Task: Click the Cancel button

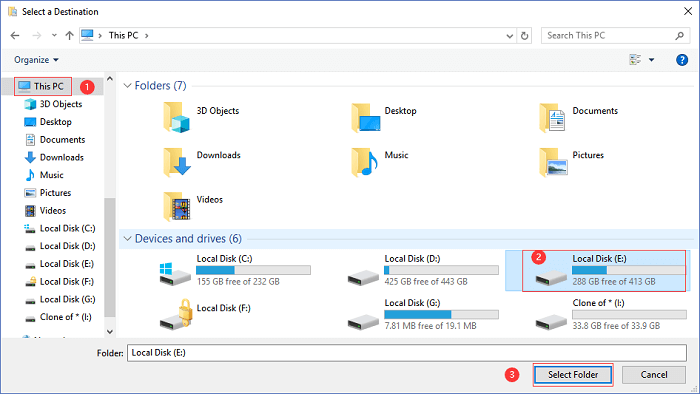Action: (x=654, y=375)
